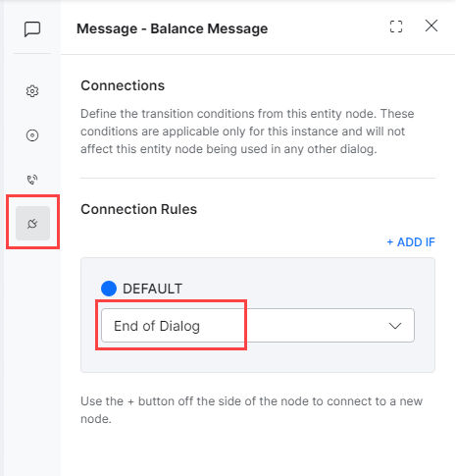
Task: Select the Connections plug icon
Action: pyautogui.click(x=32, y=223)
